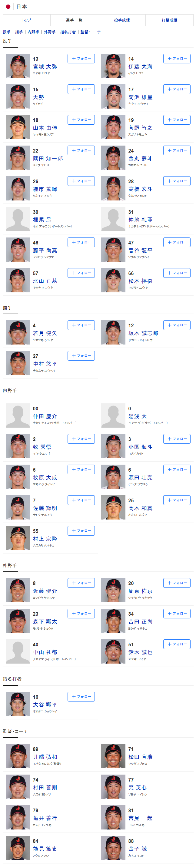The height and width of the screenshot is (868, 196).
Task: Follow infielder 村上 宗隆
Action: pyautogui.click(x=81, y=530)
